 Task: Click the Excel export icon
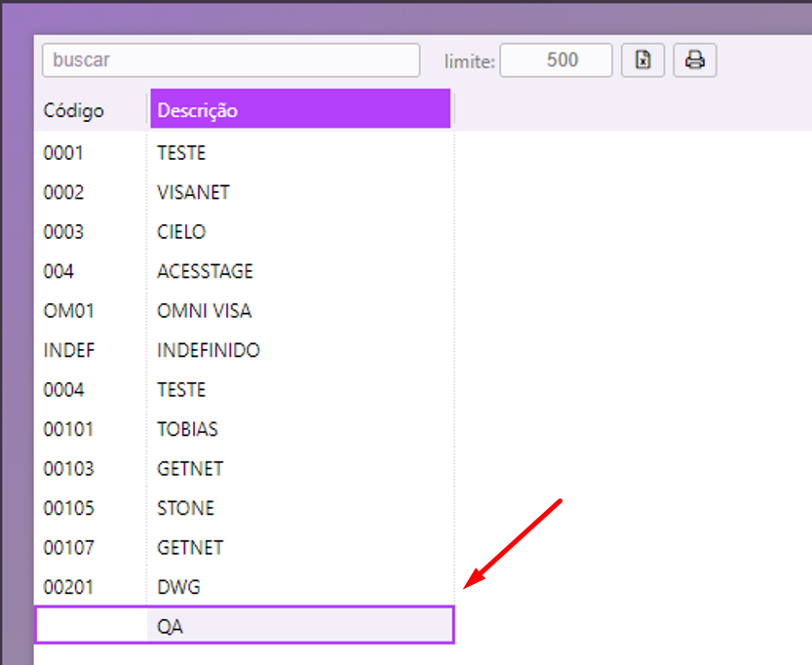coord(642,60)
